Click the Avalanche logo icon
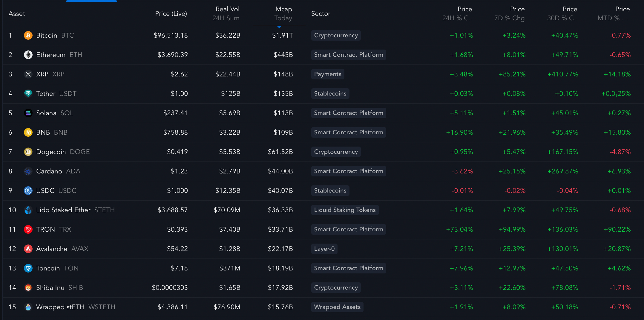The image size is (644, 320). coord(28,249)
